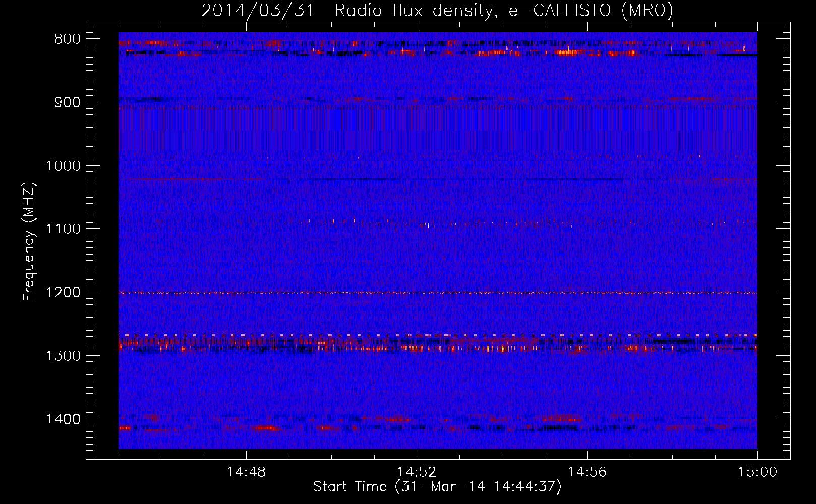Image resolution: width=816 pixels, height=504 pixels.
Task: Select the 1100 frequency axis label
Action: 63,229
